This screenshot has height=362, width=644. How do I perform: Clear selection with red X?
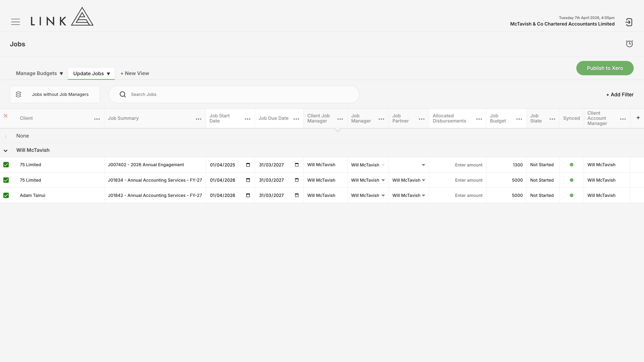(6, 116)
